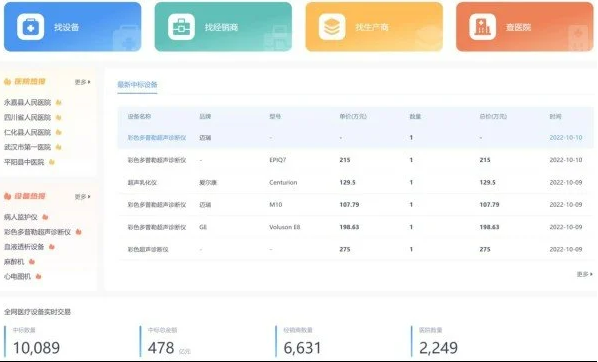Screen dimensions: 598x362
Task: Click the 总价(万元) column header
Action: [493, 116]
